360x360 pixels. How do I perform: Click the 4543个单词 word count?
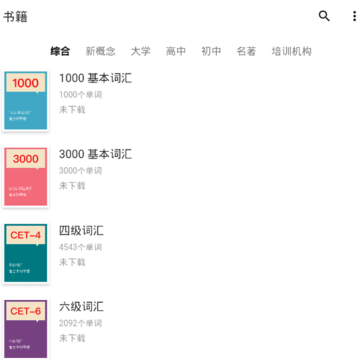point(81,247)
